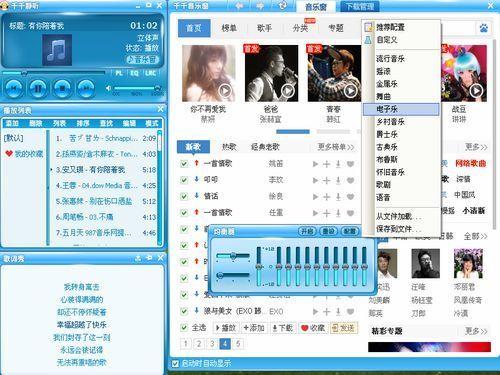Toggle the EQ equalizer panel button
Viewport: 500px width, 375px height.
click(x=134, y=73)
